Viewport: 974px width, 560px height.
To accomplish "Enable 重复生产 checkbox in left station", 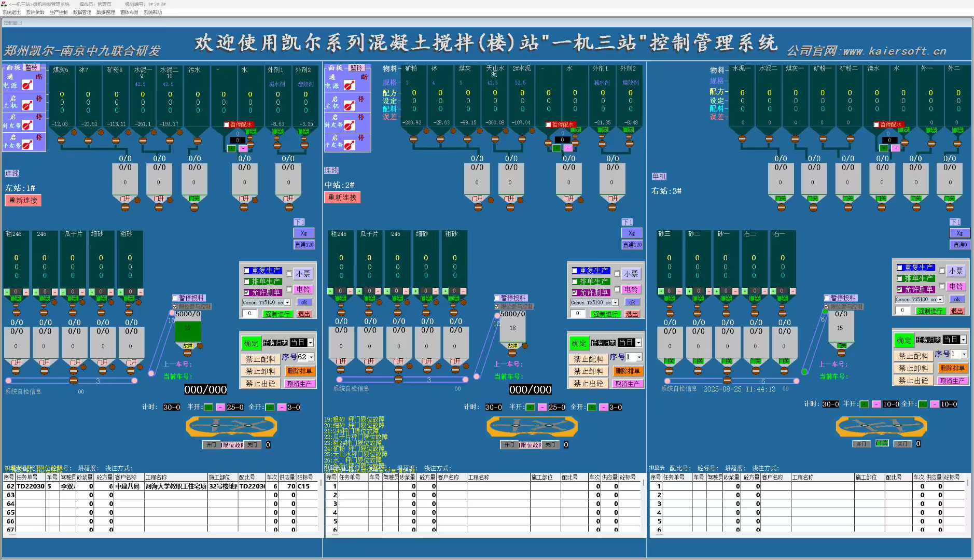I will 247,271.
